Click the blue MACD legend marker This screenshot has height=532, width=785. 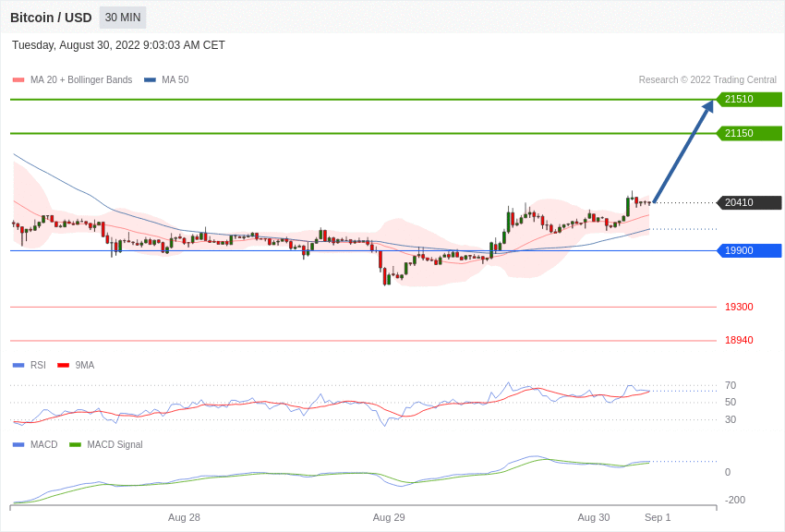[x=18, y=445]
